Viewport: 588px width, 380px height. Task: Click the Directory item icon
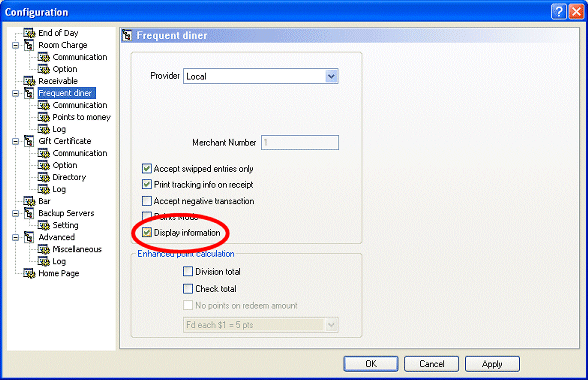tap(44, 177)
